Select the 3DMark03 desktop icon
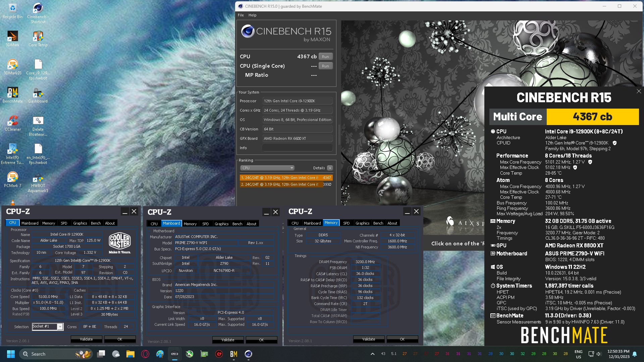Image resolution: width=644 pixels, height=362 pixels. pos(12,67)
